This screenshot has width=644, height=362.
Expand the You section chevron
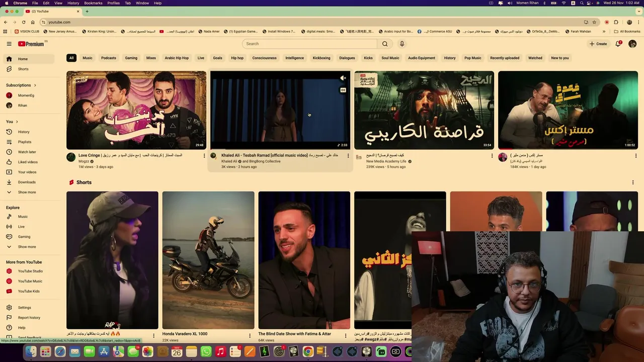pos(17,122)
